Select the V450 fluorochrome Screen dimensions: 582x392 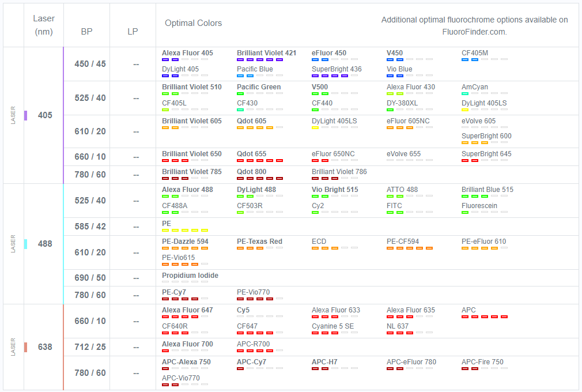tap(395, 53)
